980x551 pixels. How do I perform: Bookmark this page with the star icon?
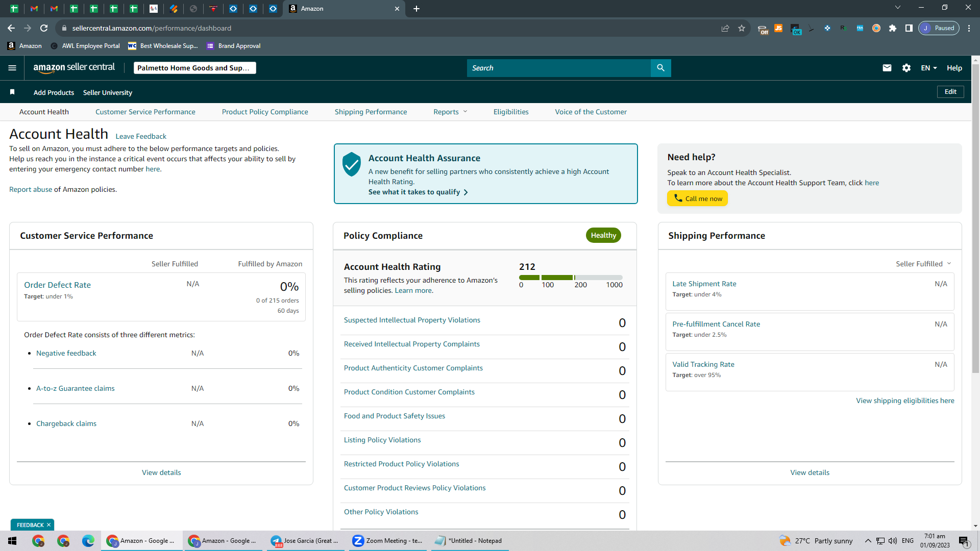(x=742, y=28)
